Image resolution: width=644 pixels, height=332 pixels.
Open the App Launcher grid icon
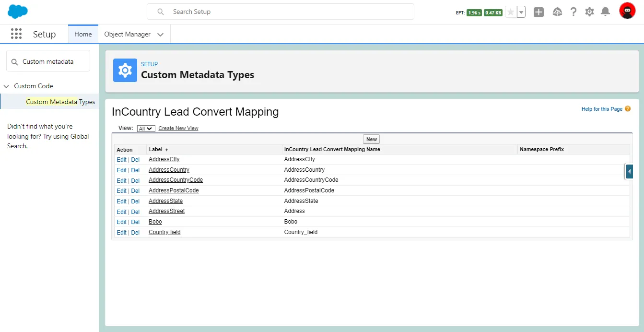16,34
